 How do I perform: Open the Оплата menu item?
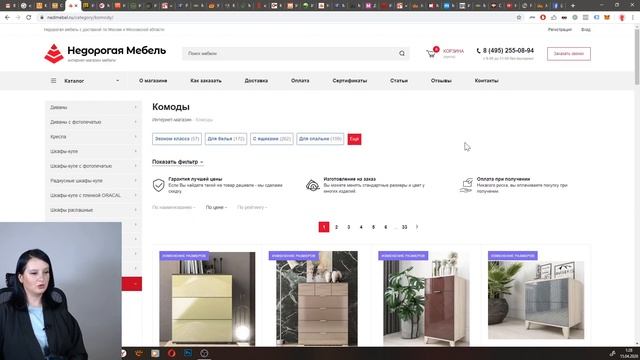coord(300,81)
